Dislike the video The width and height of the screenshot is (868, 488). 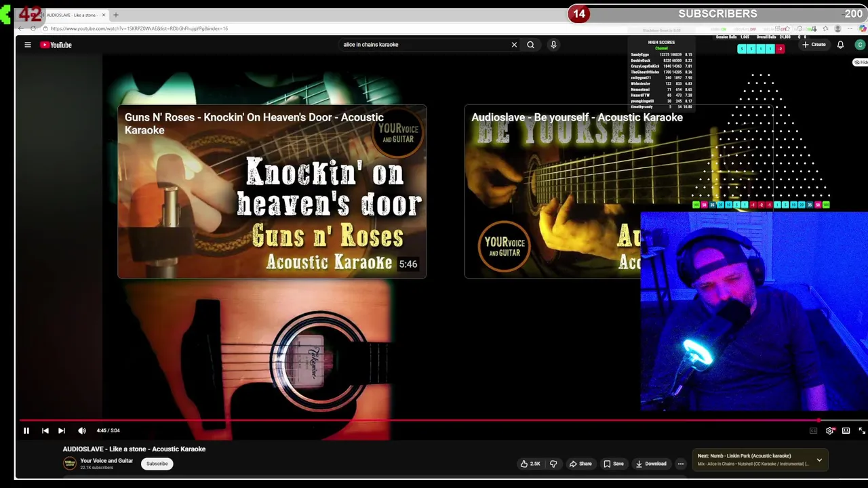pos(553,464)
